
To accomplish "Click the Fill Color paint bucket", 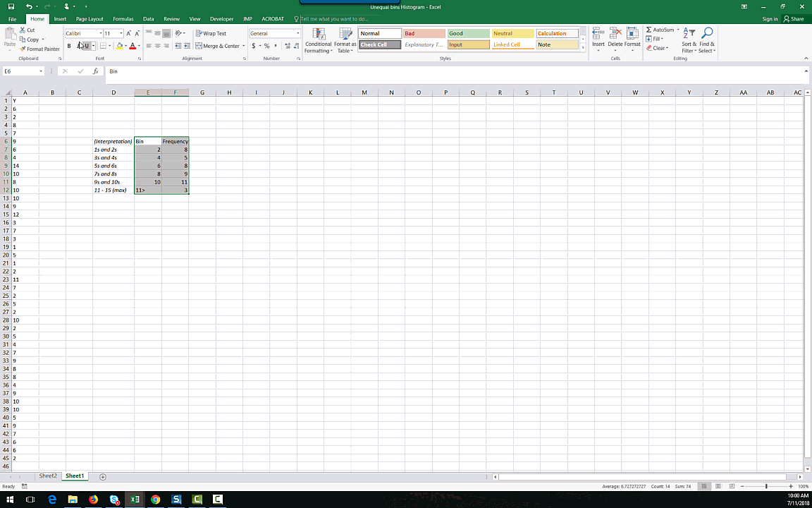I will point(119,46).
